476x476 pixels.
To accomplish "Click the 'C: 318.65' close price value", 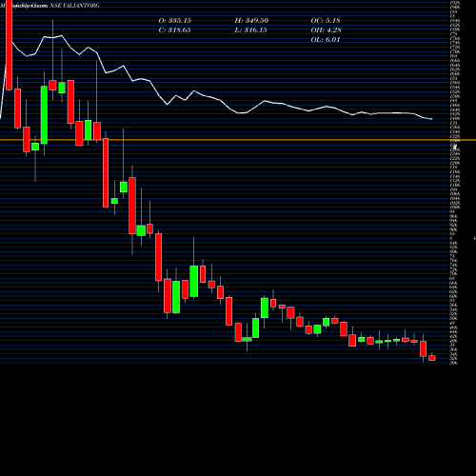I will (175, 30).
